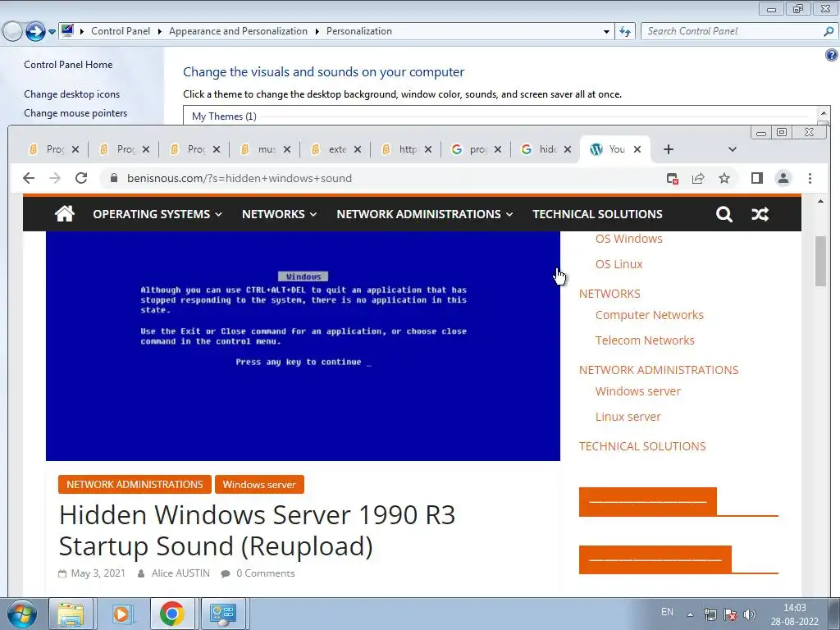Expand Appearance and Personalization breadcrumb arrow
The width and height of the screenshot is (840, 630).
(317, 32)
